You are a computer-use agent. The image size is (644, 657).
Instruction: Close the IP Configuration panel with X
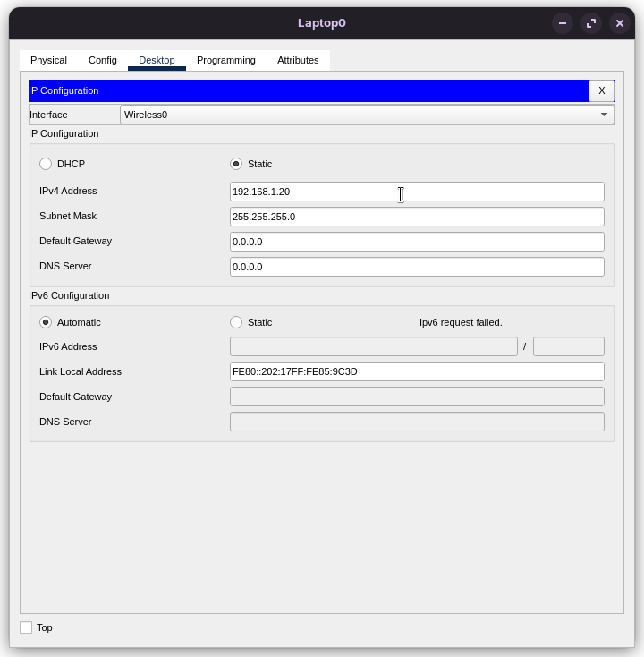(x=602, y=90)
